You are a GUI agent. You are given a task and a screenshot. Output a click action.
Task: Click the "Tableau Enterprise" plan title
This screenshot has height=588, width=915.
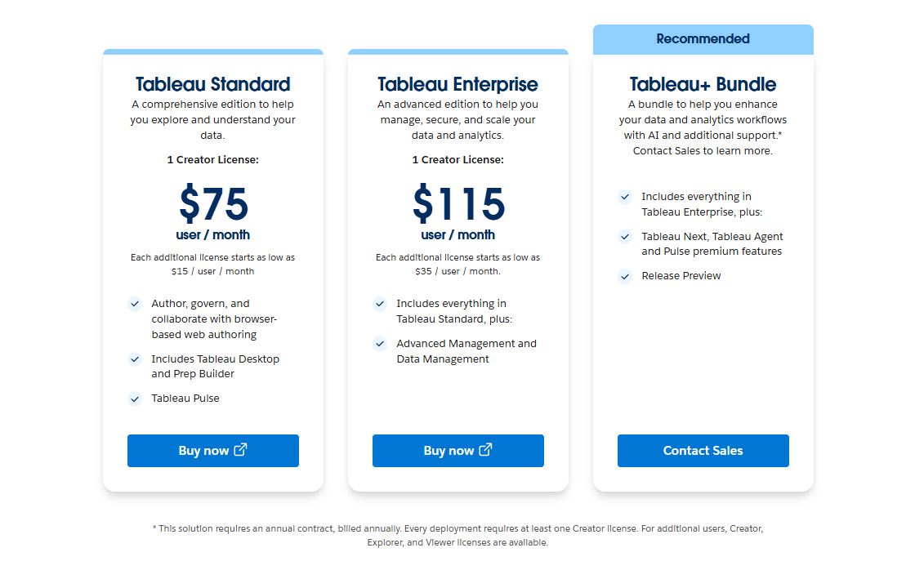(x=458, y=84)
